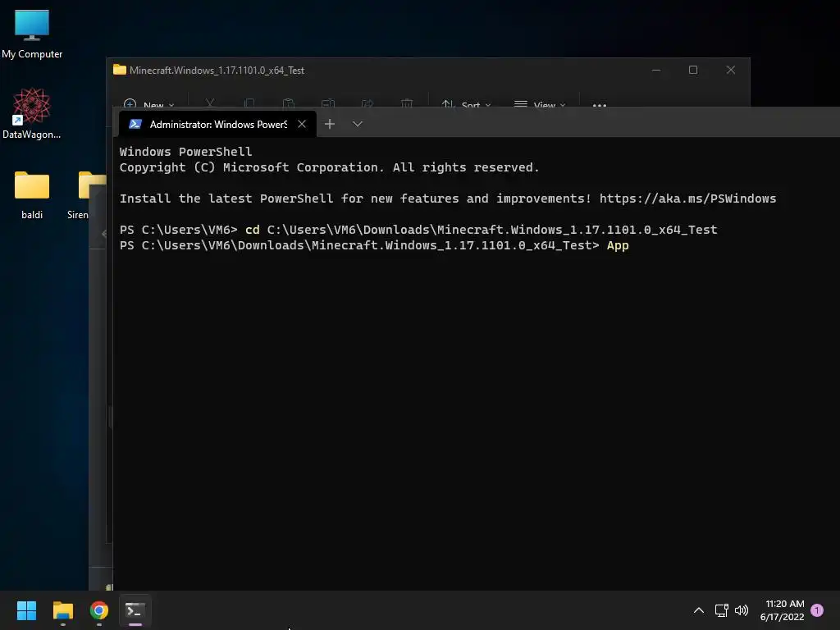The image size is (840, 630).
Task: Click the Delete icon in File Explorer toolbar
Action: tap(407, 103)
